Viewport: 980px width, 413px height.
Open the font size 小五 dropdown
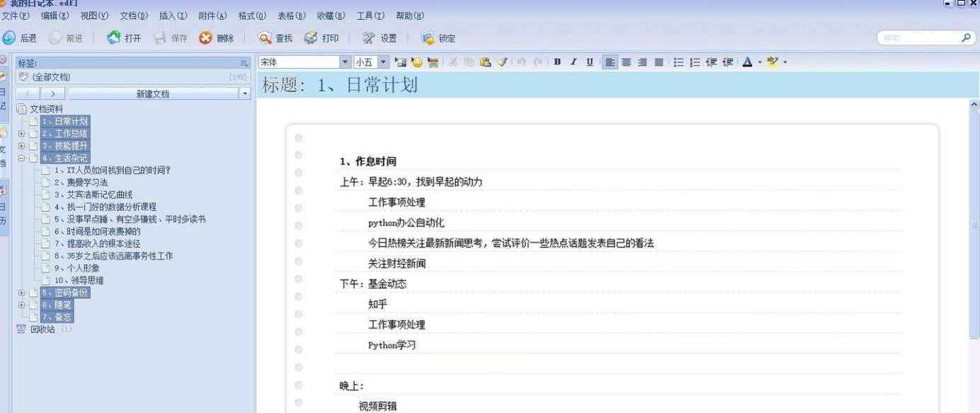[382, 62]
